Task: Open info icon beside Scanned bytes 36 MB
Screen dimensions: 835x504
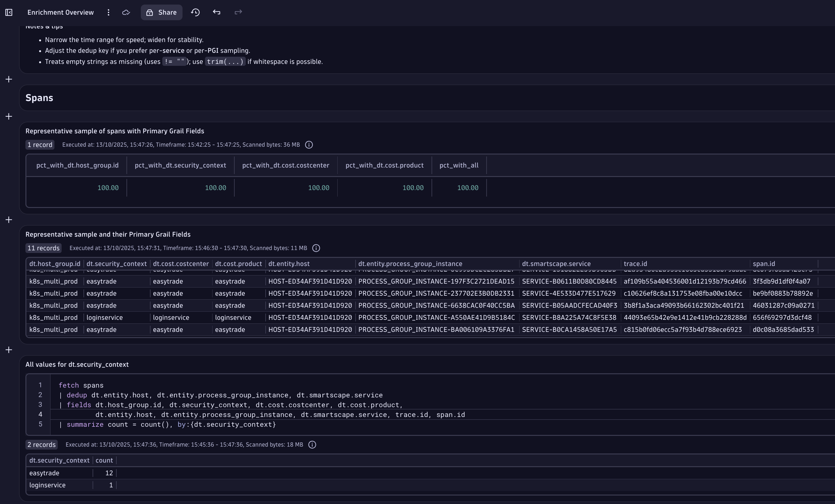Action: click(309, 145)
